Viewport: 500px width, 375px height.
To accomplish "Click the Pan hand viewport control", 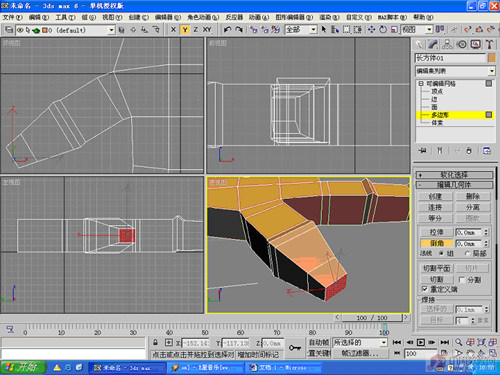I will (470, 353).
